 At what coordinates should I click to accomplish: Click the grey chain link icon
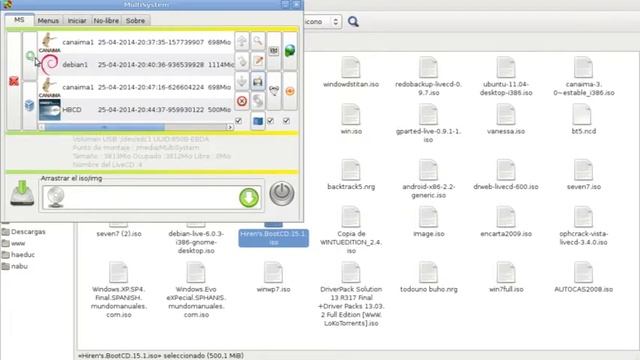[x=258, y=101]
